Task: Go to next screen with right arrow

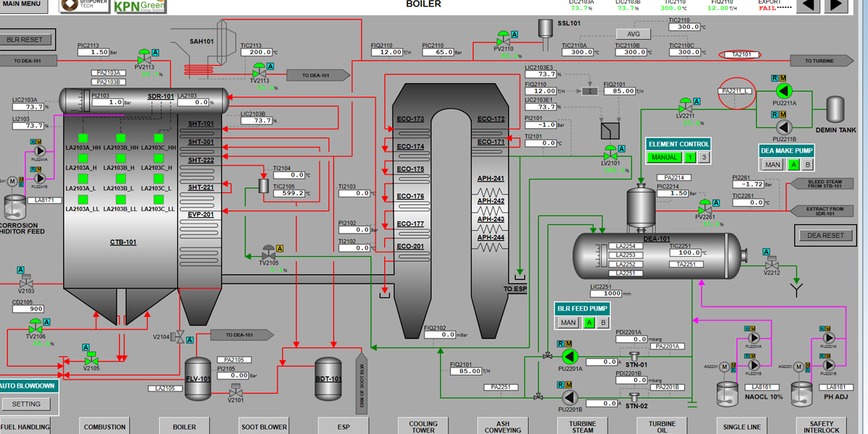Action: point(835,6)
